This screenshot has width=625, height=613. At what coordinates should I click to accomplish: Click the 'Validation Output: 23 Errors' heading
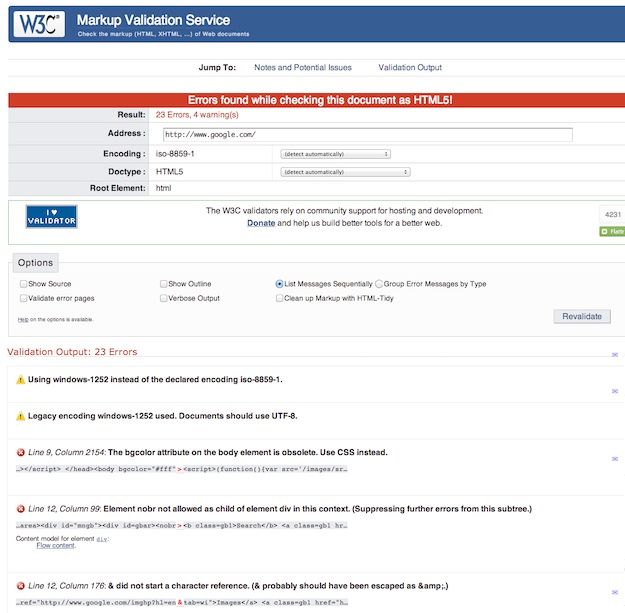[x=72, y=352]
